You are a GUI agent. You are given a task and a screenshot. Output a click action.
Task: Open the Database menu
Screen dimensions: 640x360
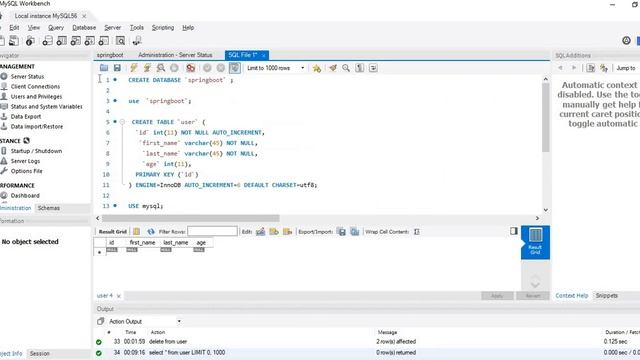click(84, 27)
